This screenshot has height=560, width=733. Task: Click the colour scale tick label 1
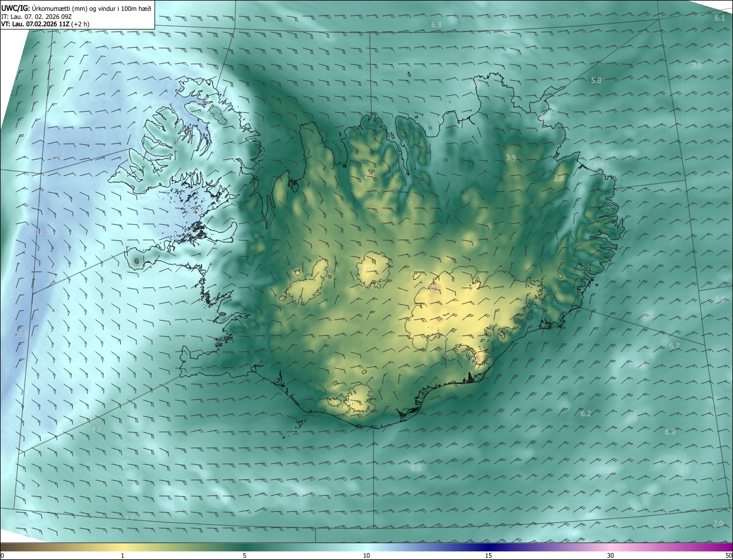(123, 555)
